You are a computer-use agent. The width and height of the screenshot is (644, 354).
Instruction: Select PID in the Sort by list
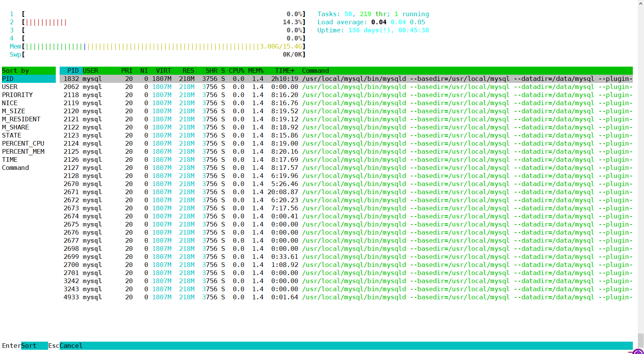point(29,79)
